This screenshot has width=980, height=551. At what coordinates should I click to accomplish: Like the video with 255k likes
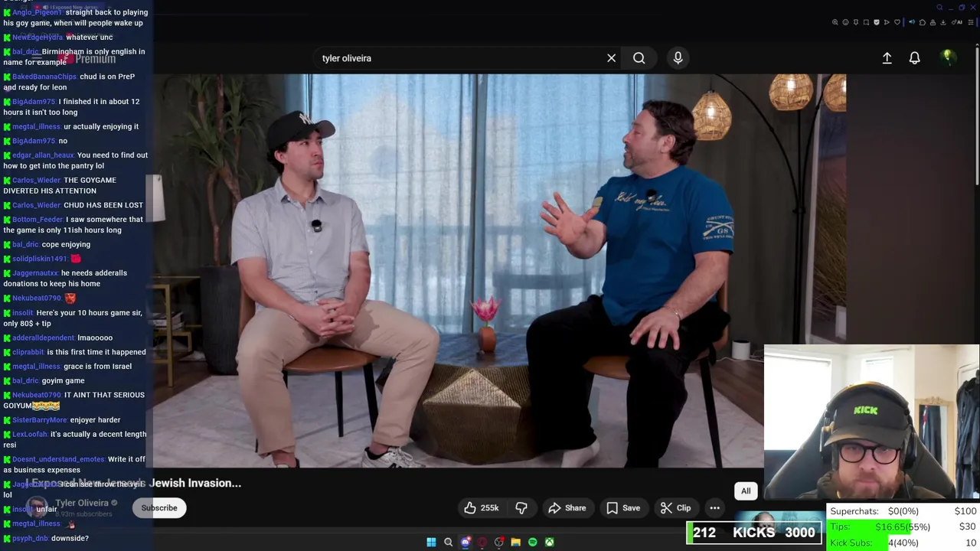481,508
